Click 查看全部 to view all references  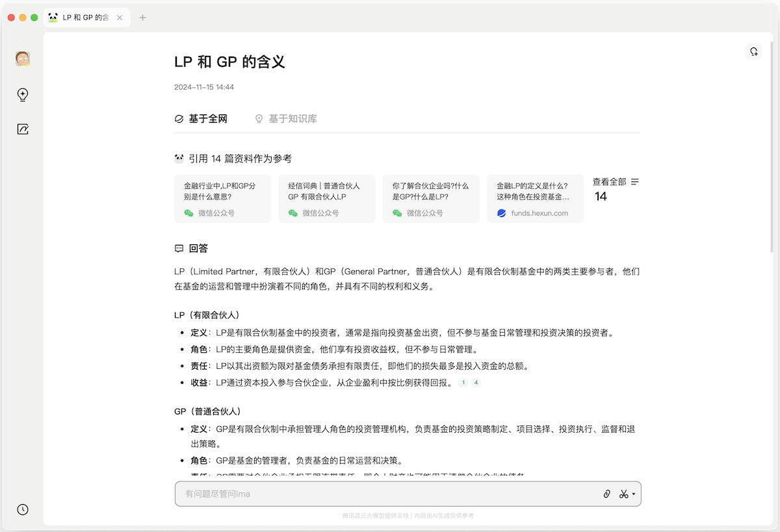point(609,182)
